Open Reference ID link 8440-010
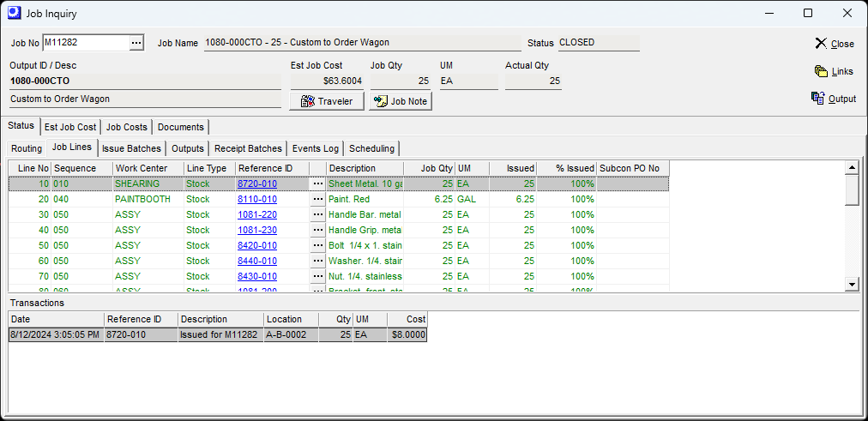 click(257, 262)
